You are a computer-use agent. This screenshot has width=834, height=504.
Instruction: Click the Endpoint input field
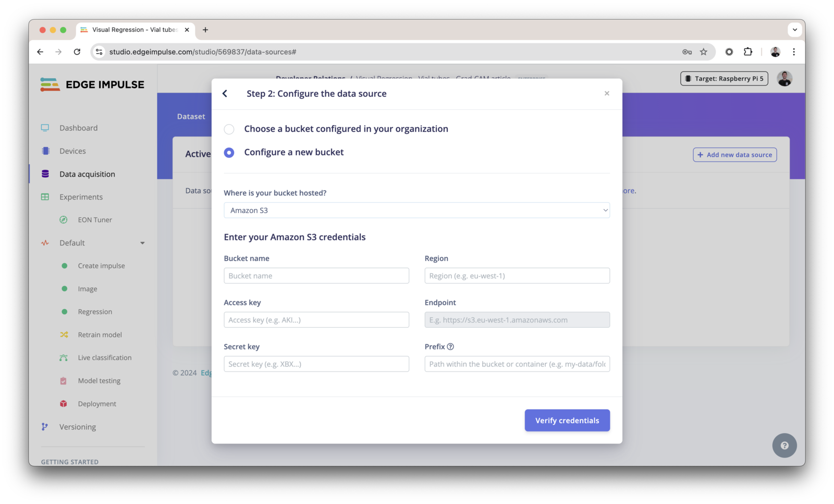(517, 320)
